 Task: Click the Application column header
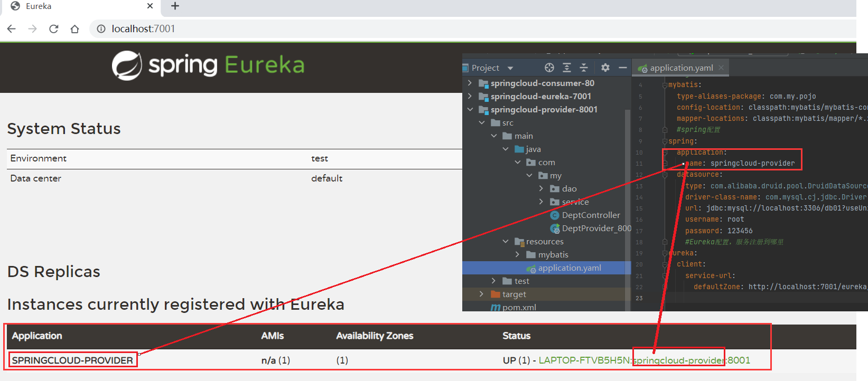37,336
